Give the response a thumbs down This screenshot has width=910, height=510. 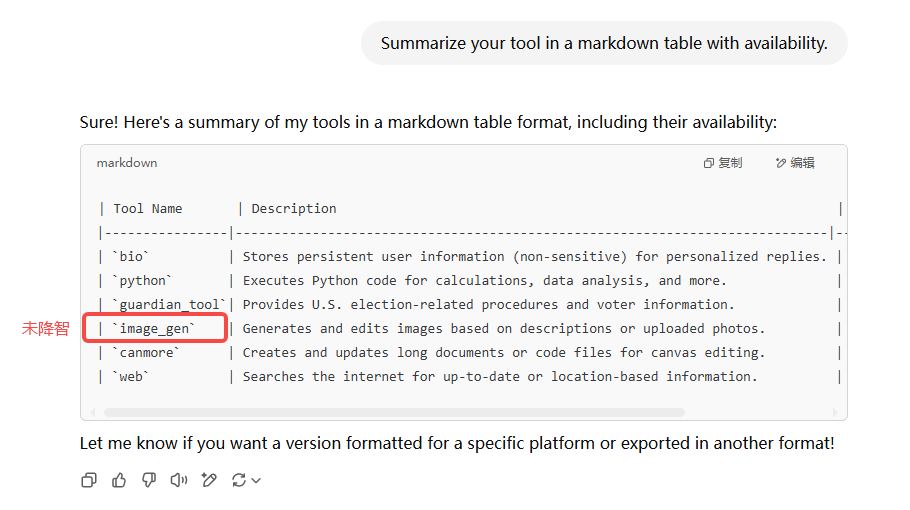149,480
